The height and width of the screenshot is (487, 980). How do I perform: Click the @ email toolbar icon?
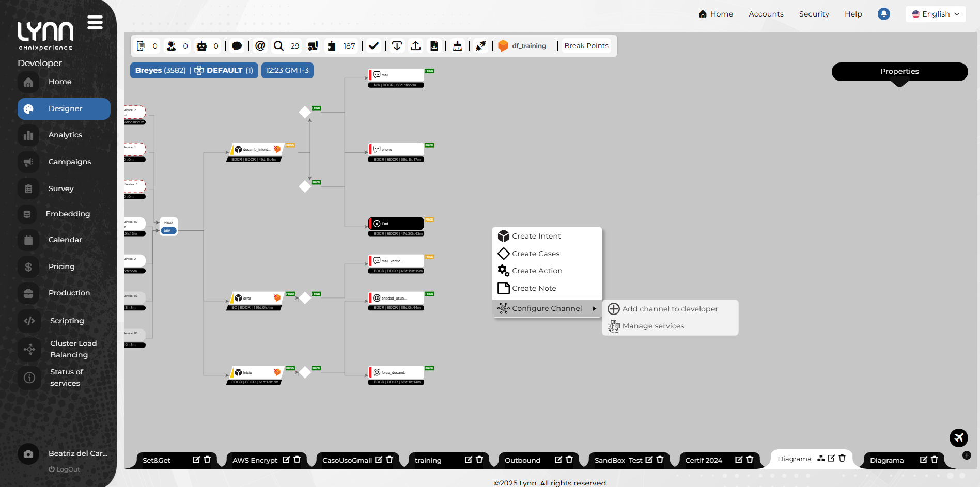tap(260, 46)
